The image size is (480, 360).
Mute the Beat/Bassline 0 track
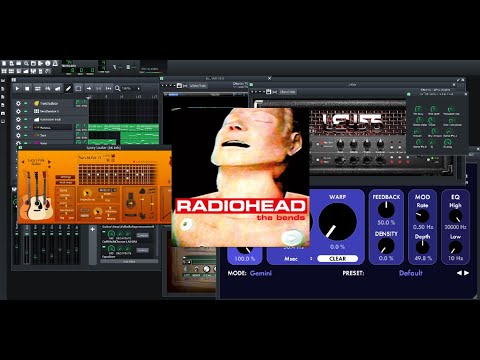coord(26,111)
